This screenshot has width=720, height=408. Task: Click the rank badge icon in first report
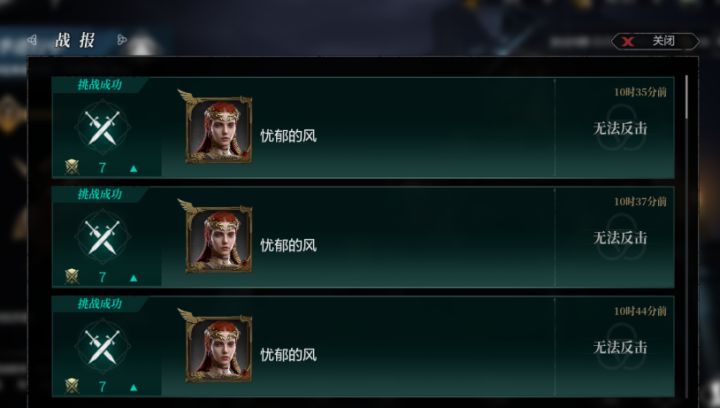coord(72,167)
